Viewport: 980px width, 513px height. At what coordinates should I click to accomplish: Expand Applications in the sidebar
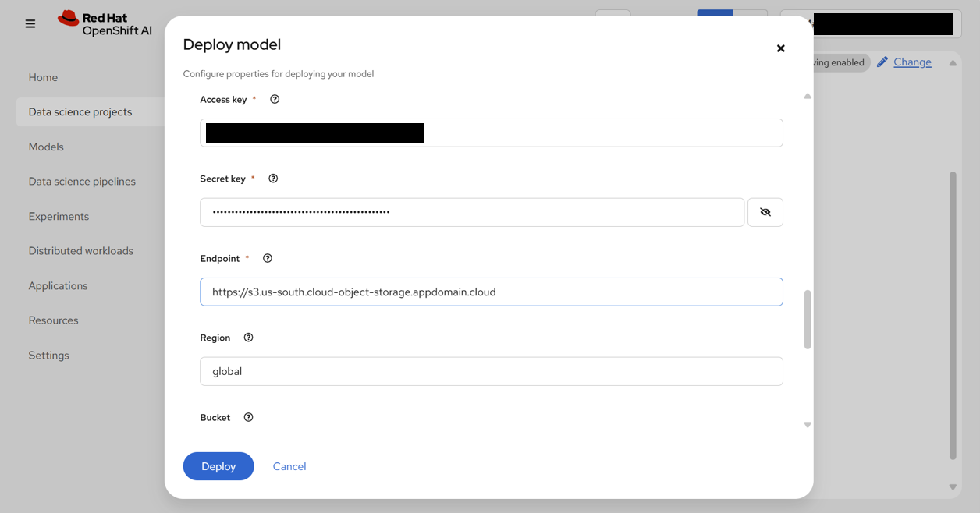tap(58, 285)
